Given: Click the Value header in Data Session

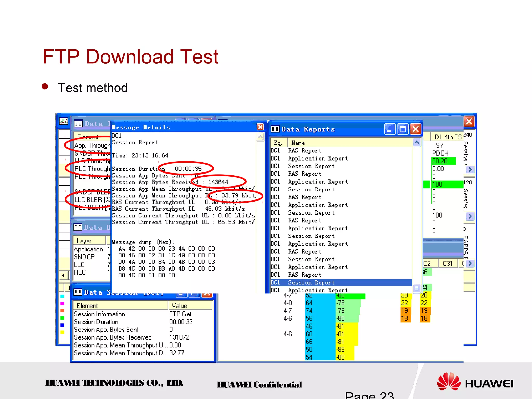Looking at the screenshot, I should coord(190,305).
